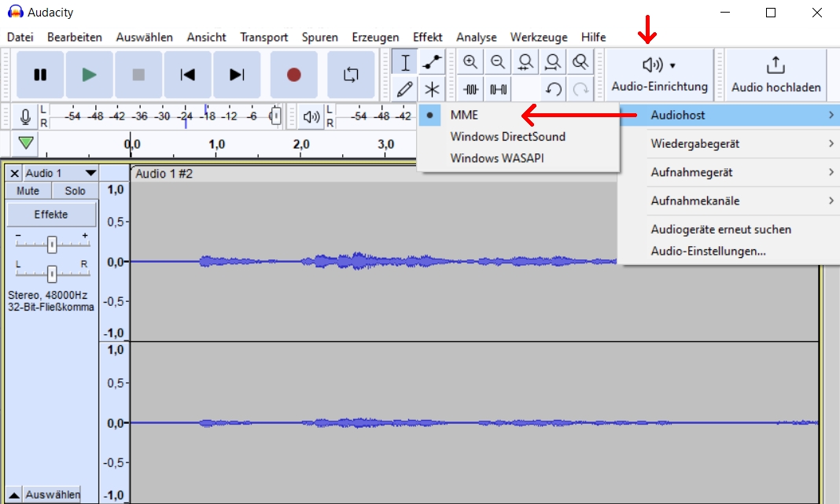This screenshot has width=840, height=504.
Task: Open the Transport menu
Action: pyautogui.click(x=263, y=37)
